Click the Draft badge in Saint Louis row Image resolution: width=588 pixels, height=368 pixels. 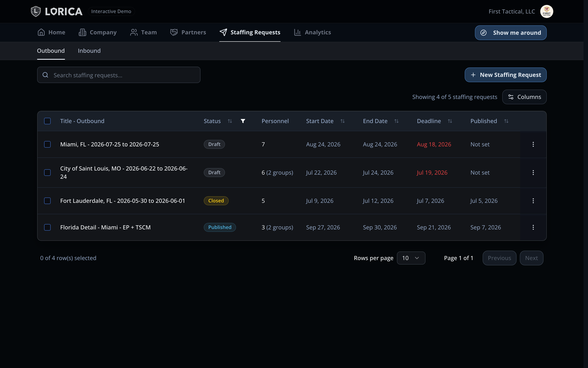click(x=214, y=173)
